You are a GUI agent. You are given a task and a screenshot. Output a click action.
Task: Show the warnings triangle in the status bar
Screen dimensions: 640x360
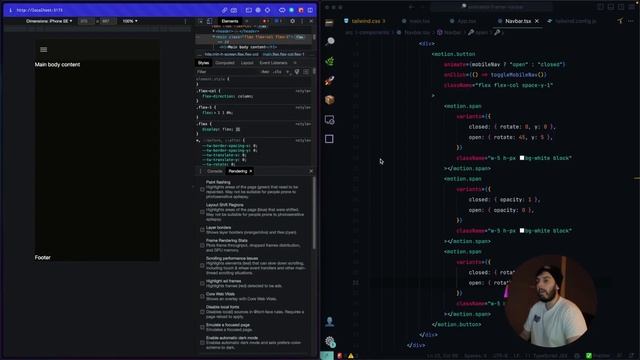coord(351,356)
